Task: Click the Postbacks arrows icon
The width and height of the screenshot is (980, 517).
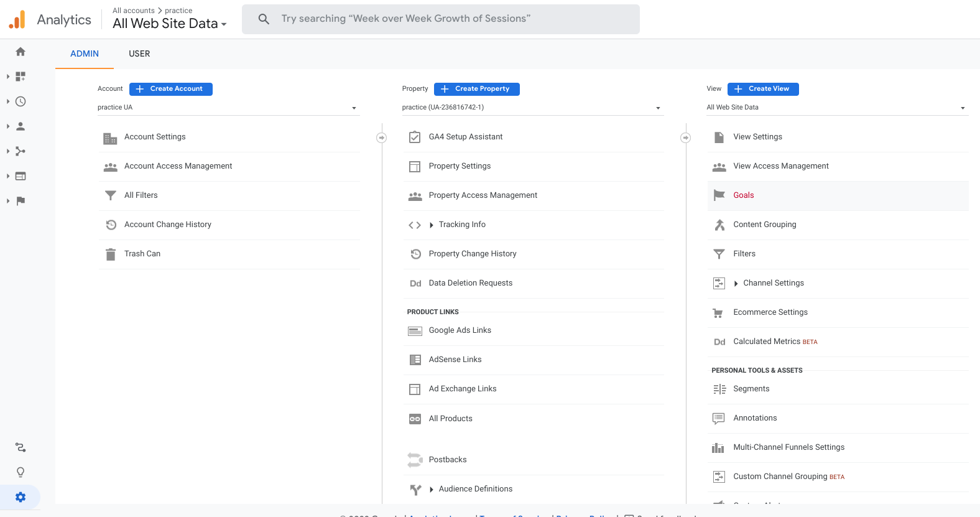Action: (415, 460)
